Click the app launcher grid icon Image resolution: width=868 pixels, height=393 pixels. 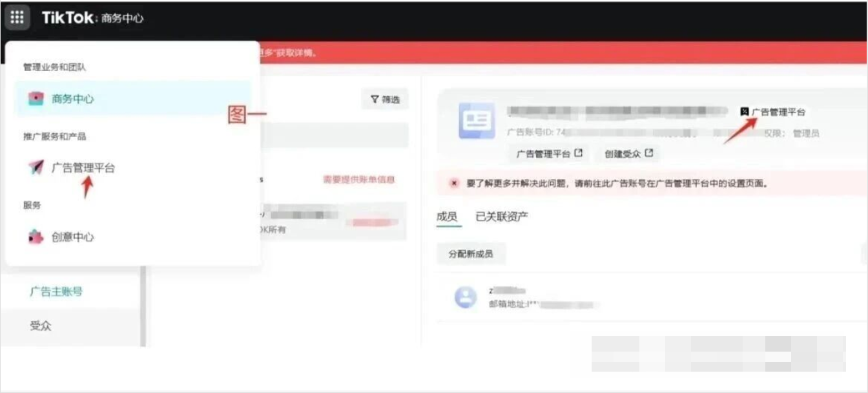17,17
